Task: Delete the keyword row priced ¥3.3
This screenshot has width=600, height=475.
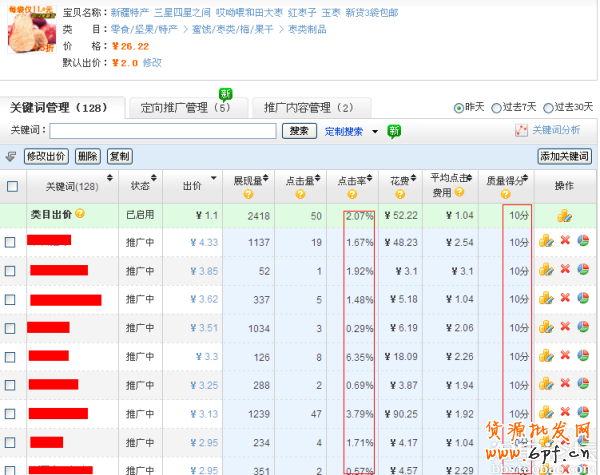Action: tap(565, 354)
